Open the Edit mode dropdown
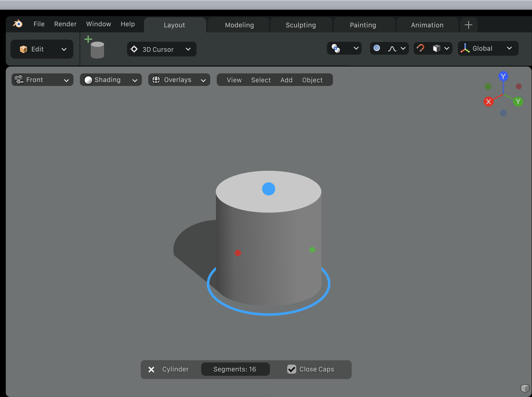 [42, 49]
